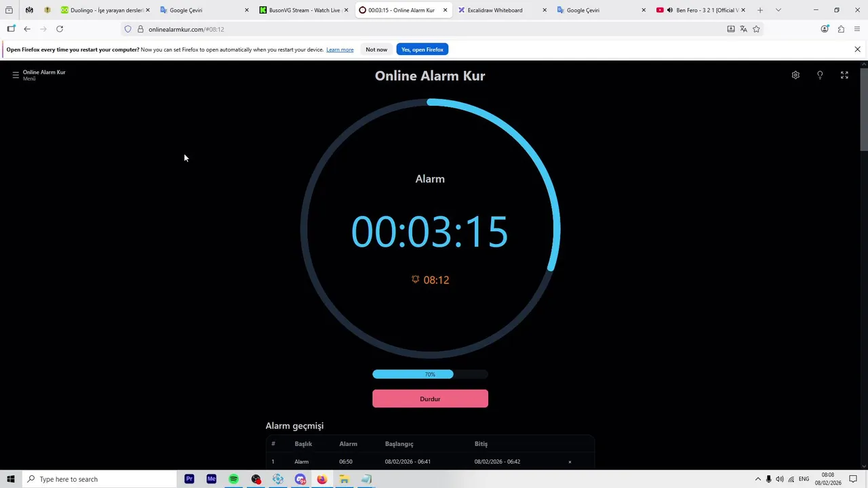Switch to the Excalidraw Whiteboard tab

click(x=501, y=10)
